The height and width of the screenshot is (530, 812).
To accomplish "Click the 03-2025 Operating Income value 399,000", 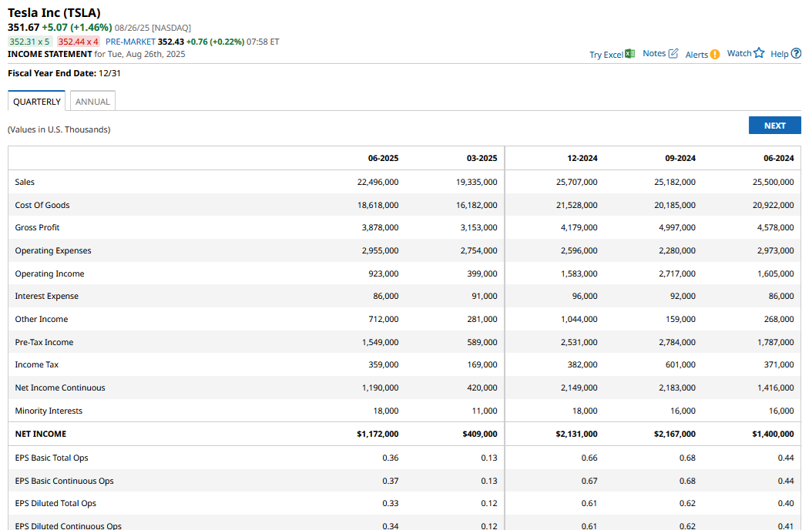I will click(x=482, y=273).
